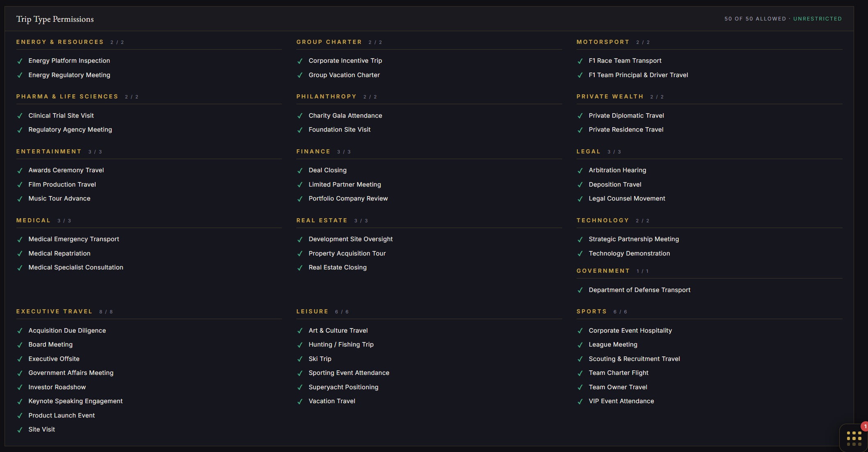Select Technology Demonstration entry

630,253
